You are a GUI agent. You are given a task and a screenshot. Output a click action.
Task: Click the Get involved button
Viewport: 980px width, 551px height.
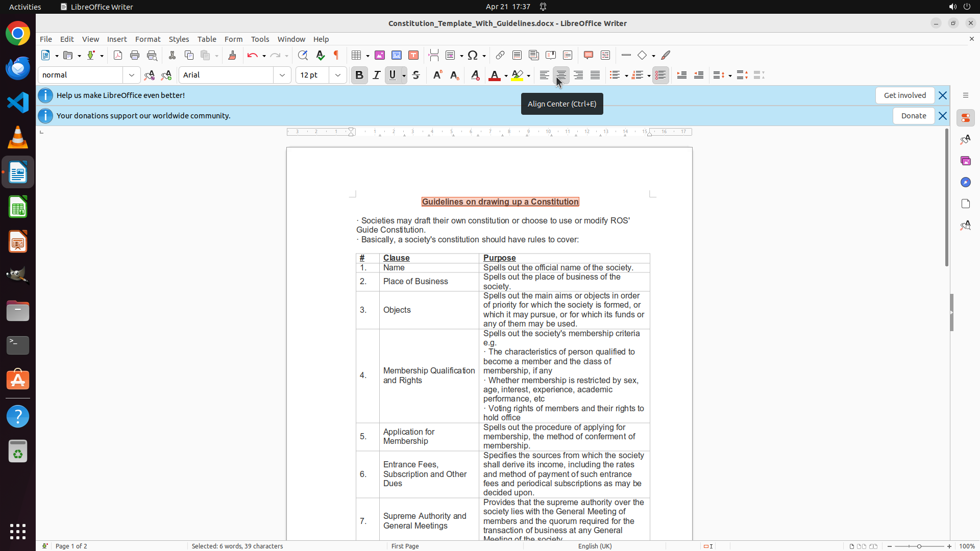[904, 95]
